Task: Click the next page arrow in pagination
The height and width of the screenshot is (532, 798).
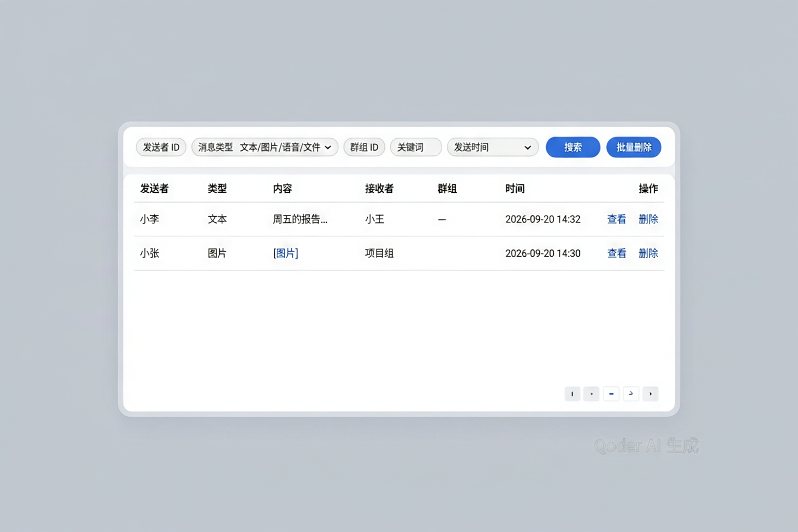Action: 650,394
